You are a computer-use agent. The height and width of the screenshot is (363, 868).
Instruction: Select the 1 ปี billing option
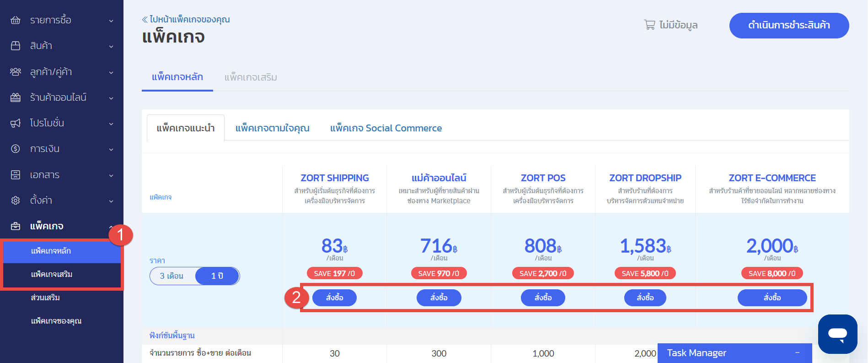tap(217, 276)
